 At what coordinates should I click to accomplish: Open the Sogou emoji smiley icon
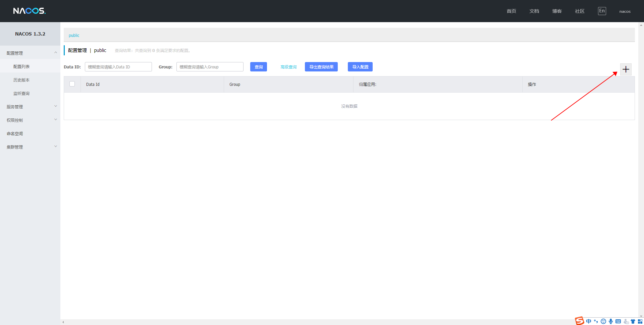(603, 321)
